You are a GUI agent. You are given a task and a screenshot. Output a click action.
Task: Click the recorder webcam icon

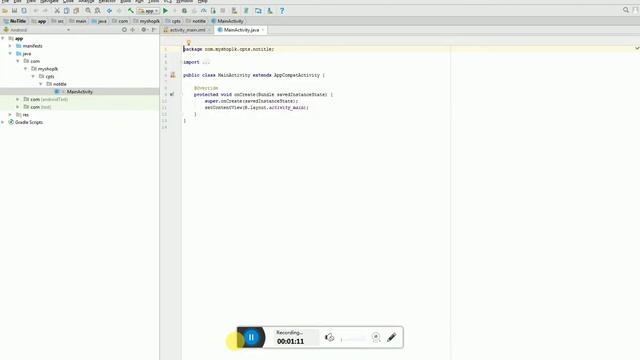coord(376,337)
